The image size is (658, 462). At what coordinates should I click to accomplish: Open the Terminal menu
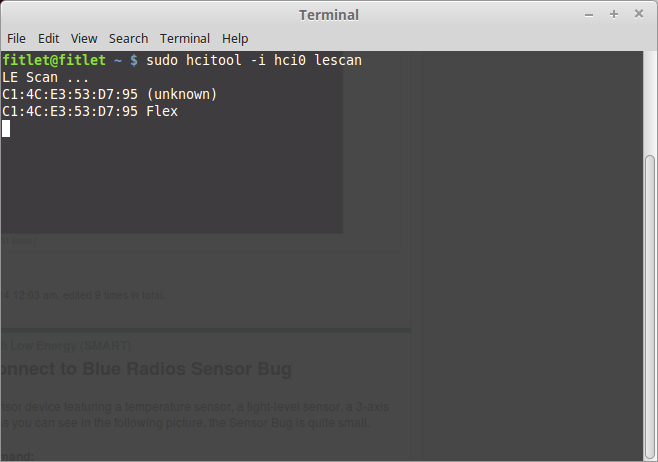click(x=185, y=39)
